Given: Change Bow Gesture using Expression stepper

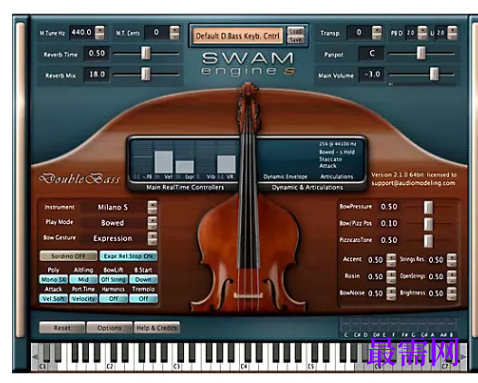Looking at the screenshot, I should coord(152,238).
